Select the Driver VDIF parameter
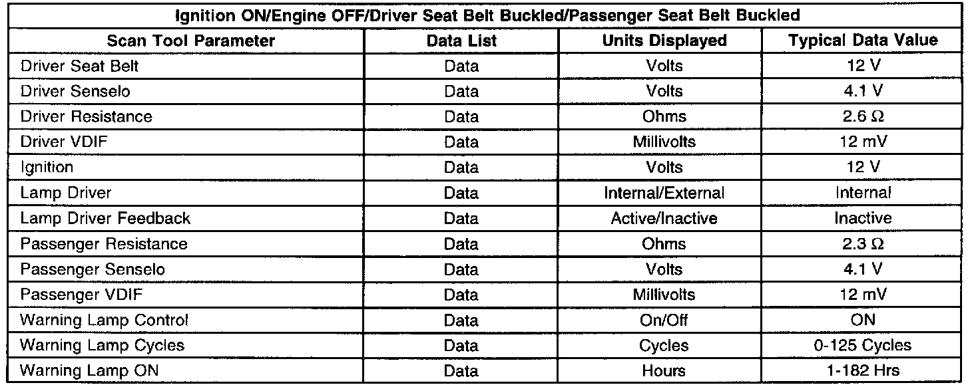 (x=64, y=142)
